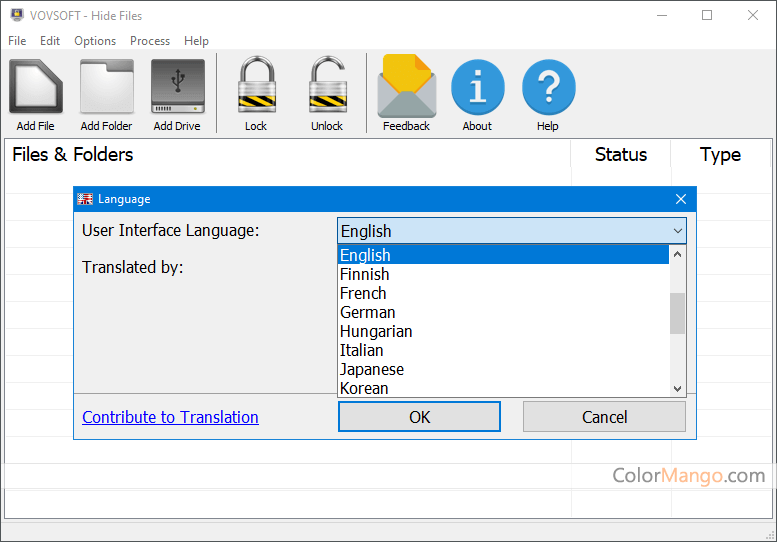The image size is (777, 542).
Task: Click the language list scroll down arrow
Action: click(677, 388)
